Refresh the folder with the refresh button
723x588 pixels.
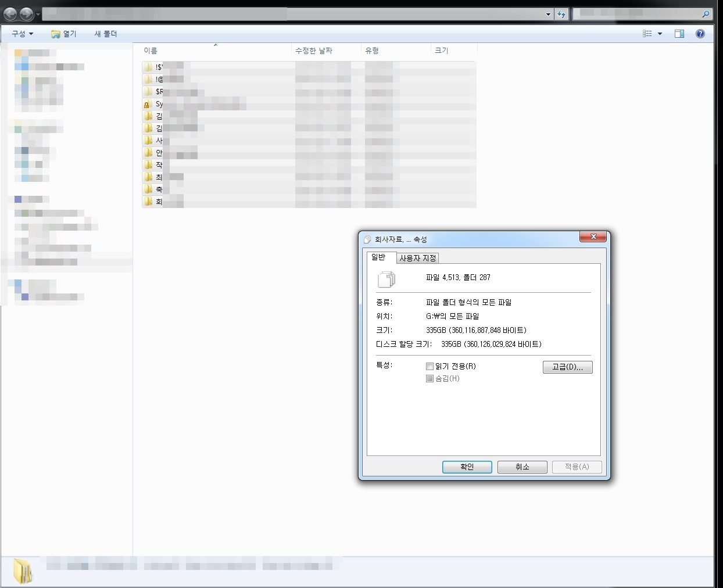[561, 15]
